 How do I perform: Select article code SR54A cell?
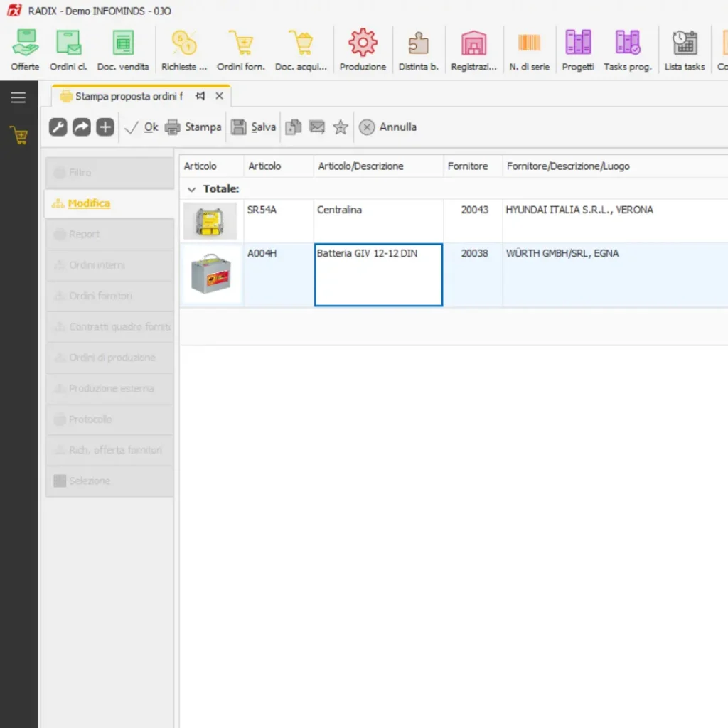(278, 221)
